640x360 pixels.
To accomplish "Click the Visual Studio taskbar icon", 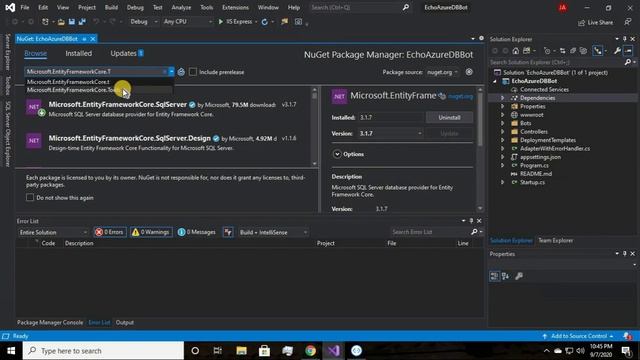I will pos(333,351).
